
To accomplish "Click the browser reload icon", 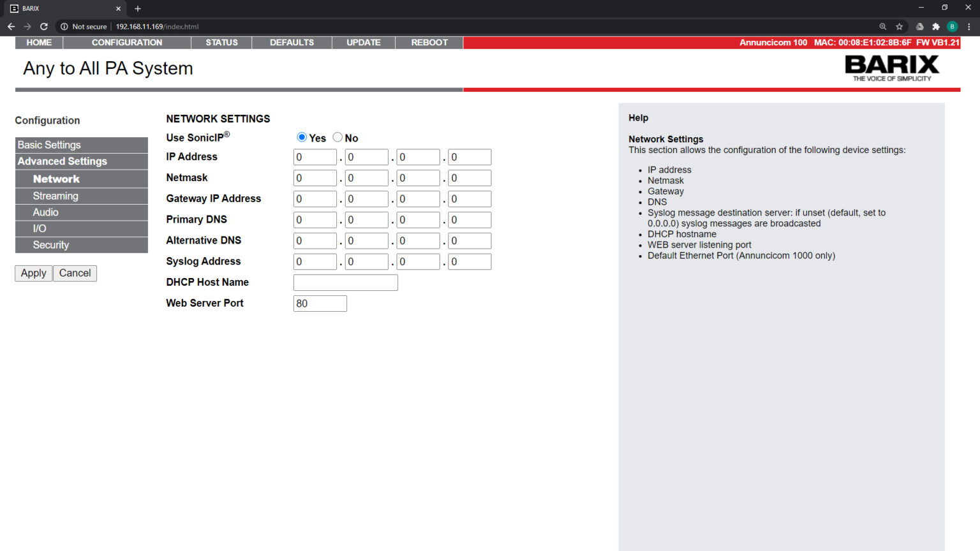I will (44, 27).
